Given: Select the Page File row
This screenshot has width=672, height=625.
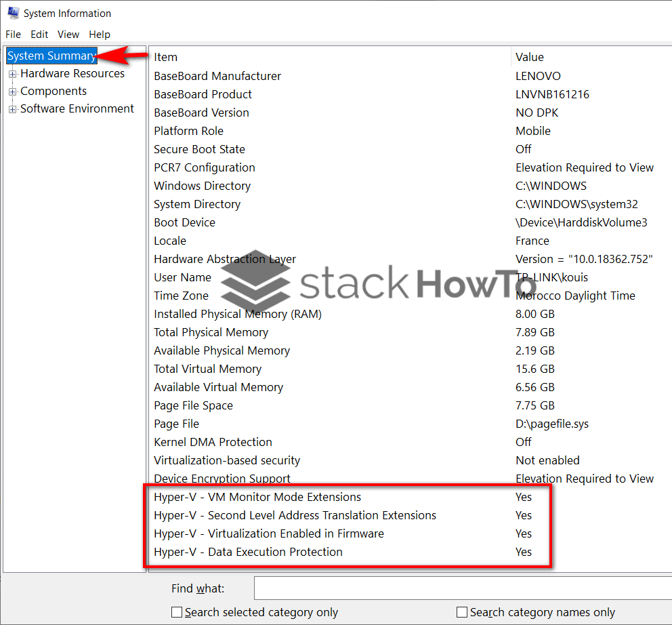Looking at the screenshot, I should [177, 423].
